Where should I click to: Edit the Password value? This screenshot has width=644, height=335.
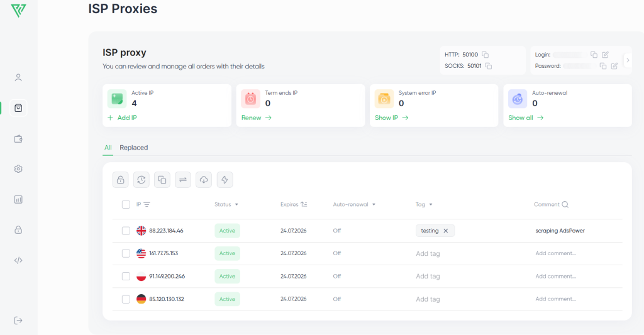[x=614, y=66]
